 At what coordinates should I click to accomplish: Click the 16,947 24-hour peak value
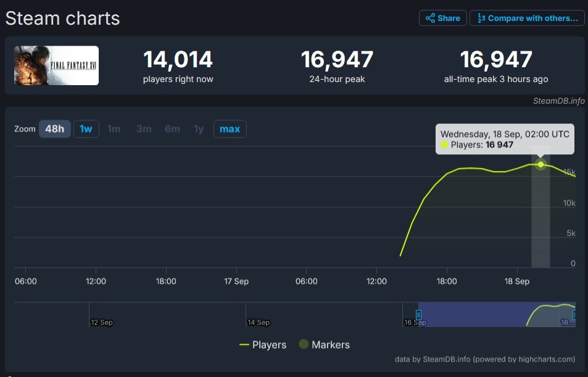pos(337,60)
